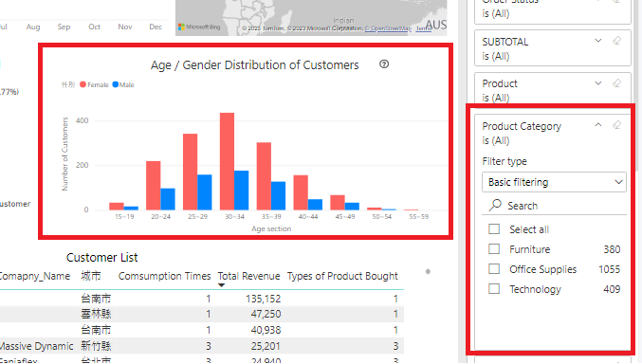Open the Basic filtering type dropdown
The image size is (642, 364).
pyautogui.click(x=554, y=182)
